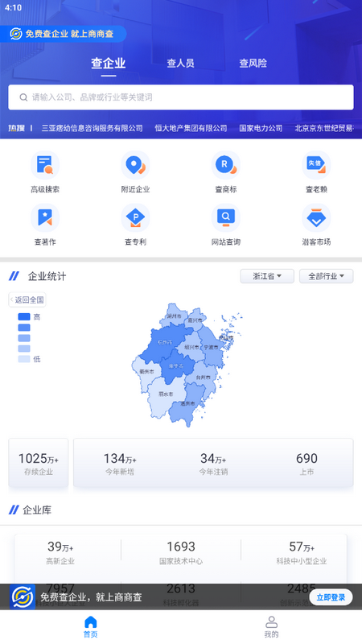Viewport: 362px width, 644px height.
Task: Select 台州市 on the map
Action: click(204, 377)
